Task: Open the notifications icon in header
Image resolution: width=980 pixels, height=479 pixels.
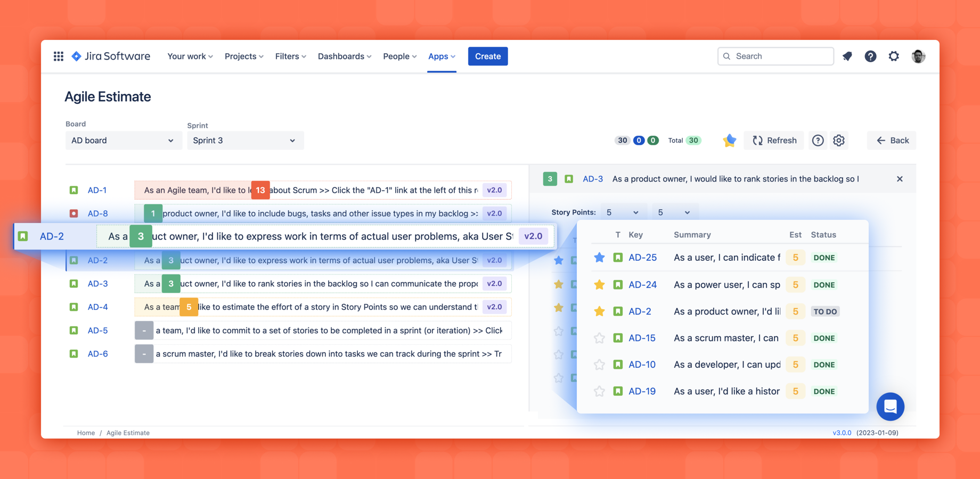Action: [x=847, y=56]
